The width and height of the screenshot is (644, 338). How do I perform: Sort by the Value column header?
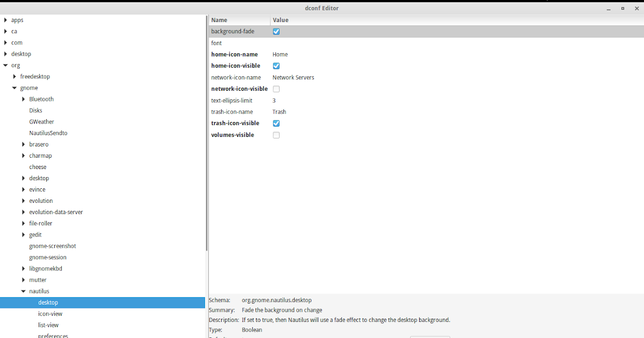tap(457, 20)
